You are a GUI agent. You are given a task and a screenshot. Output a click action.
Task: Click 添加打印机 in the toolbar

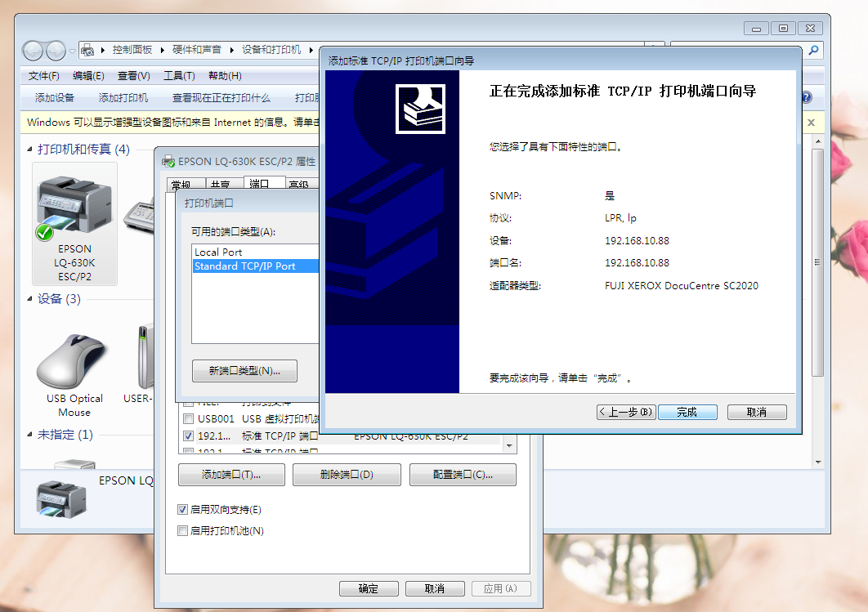click(123, 98)
